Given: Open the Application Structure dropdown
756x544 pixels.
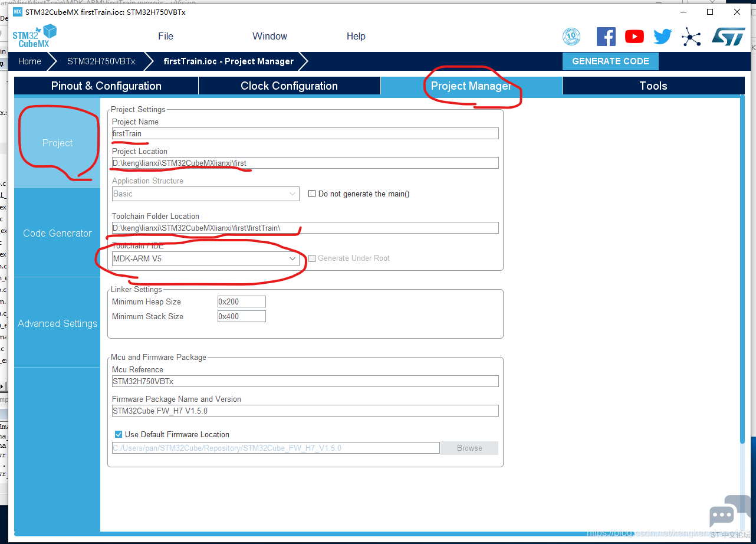Looking at the screenshot, I should [x=206, y=194].
